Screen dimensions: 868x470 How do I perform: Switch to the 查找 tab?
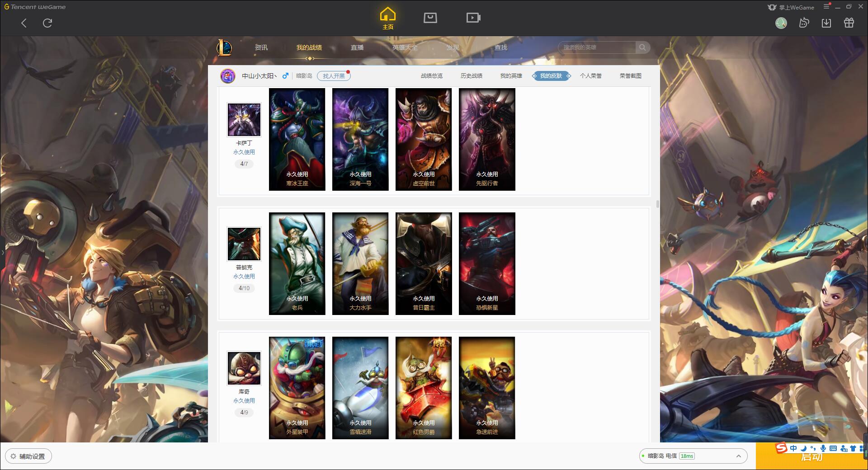pos(501,47)
